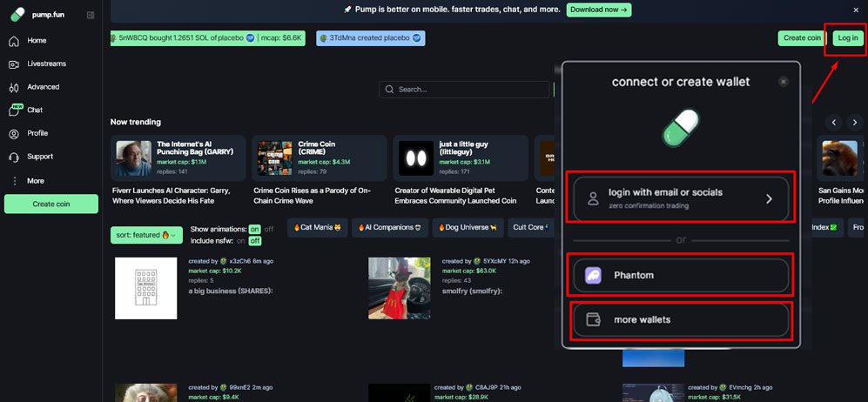The width and height of the screenshot is (868, 402).
Task: Close the connect wallet dialog
Action: point(783,82)
